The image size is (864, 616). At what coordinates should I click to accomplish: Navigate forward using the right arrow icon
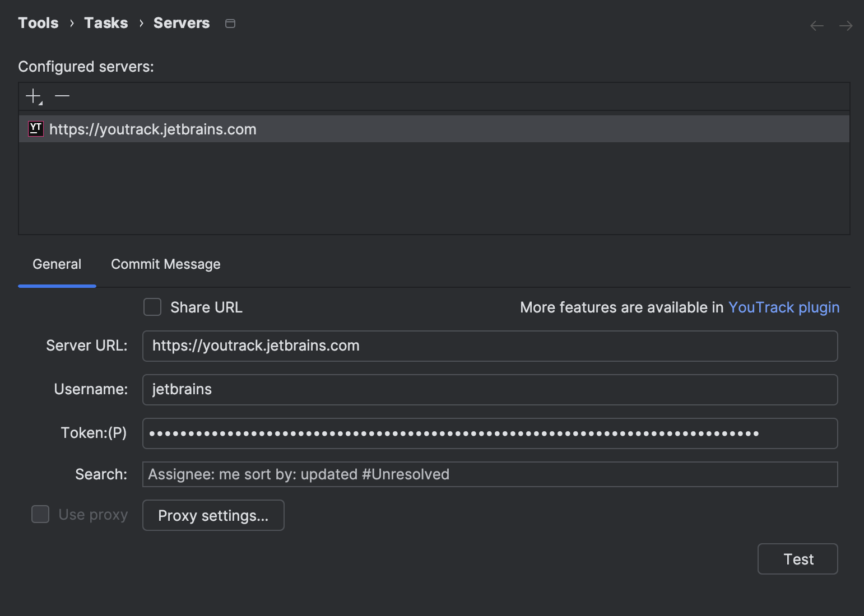pyautogui.click(x=846, y=25)
